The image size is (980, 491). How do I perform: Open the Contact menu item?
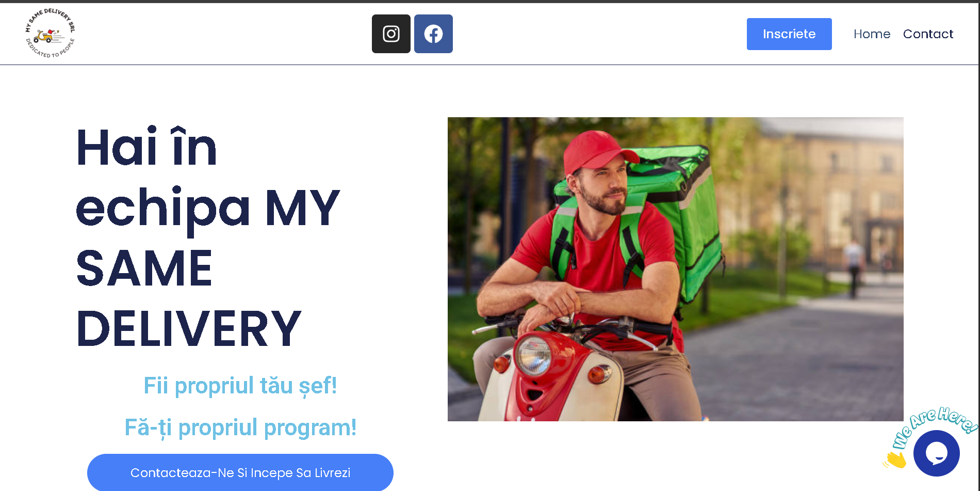click(928, 34)
